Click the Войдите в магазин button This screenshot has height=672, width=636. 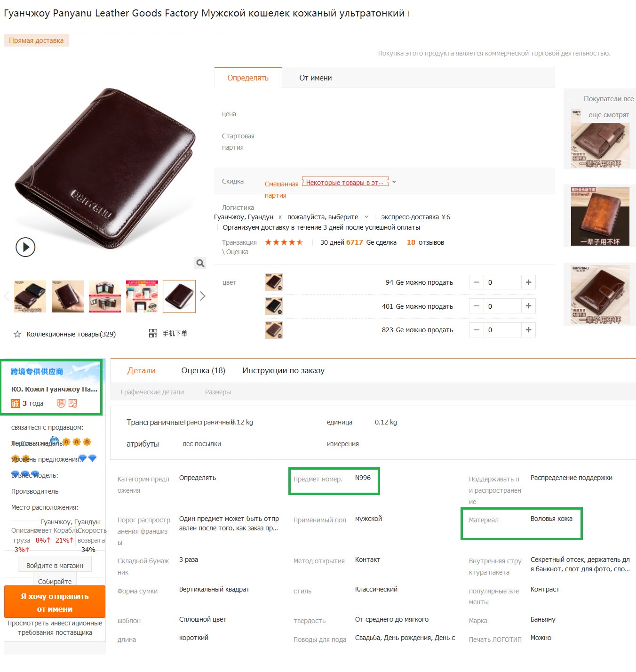(x=55, y=565)
